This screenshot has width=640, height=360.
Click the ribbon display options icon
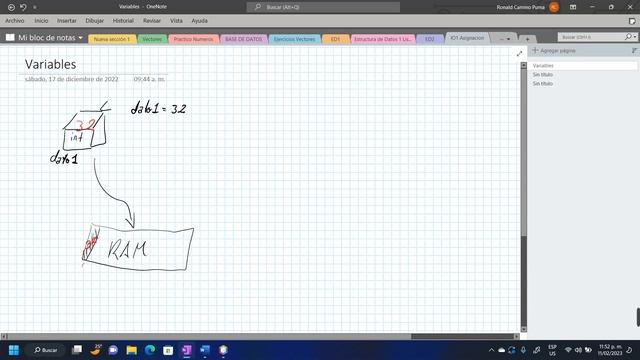(573, 7)
